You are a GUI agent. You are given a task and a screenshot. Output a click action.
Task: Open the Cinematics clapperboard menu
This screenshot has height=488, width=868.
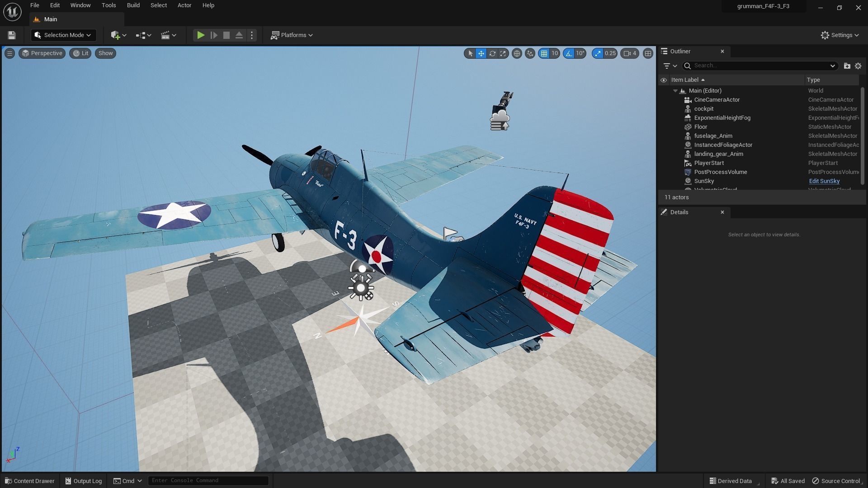coord(168,35)
